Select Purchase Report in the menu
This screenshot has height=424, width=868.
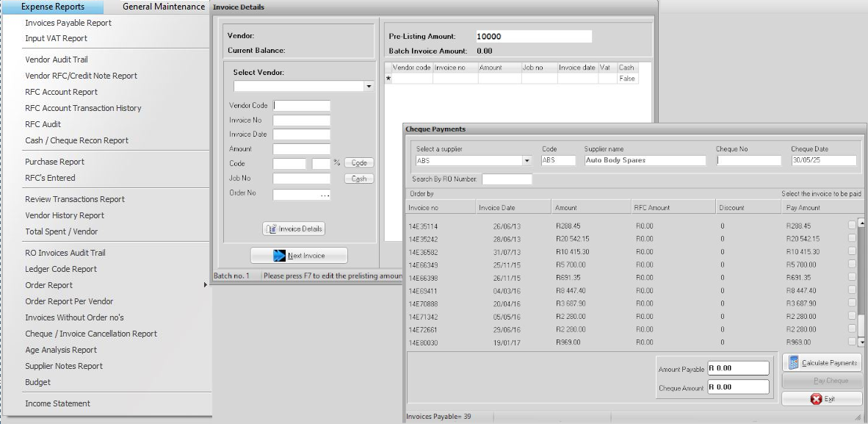tap(55, 162)
